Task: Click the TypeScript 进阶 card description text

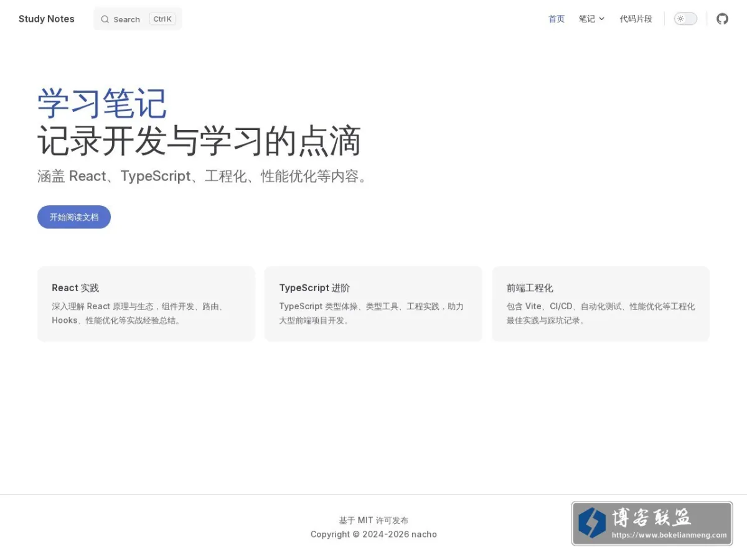Action: (372, 313)
